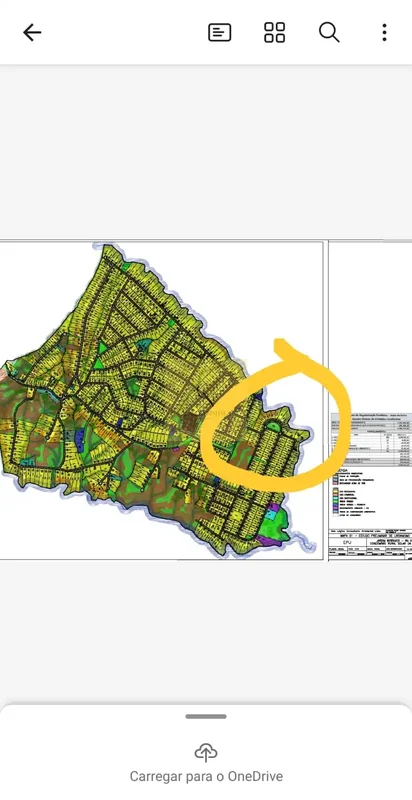
Task: Tap inside the yellow hand-drawn circle
Action: pos(275,434)
